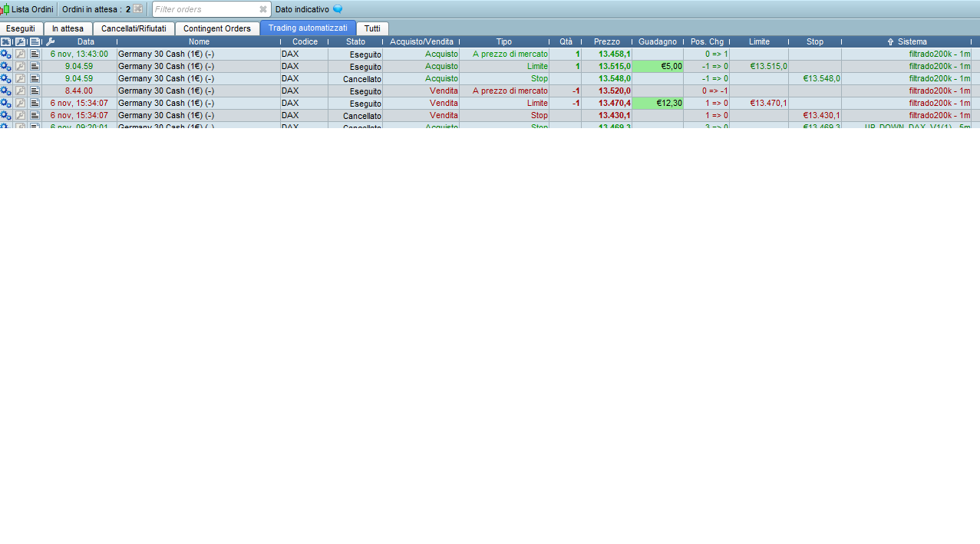Switch to the In attesa tab
The image size is (980, 544).
pyautogui.click(x=68, y=28)
